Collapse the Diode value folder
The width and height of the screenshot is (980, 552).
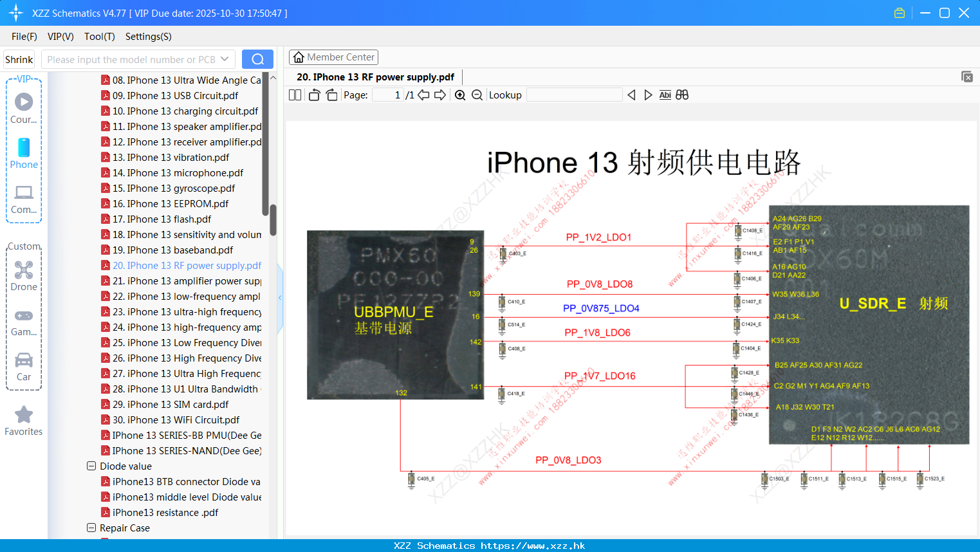91,466
